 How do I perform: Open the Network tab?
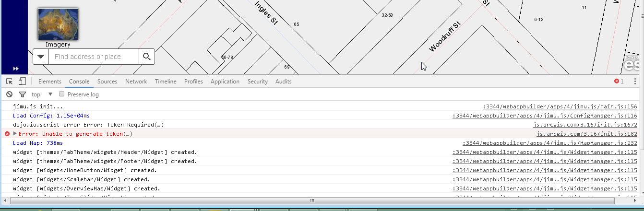[x=136, y=82]
